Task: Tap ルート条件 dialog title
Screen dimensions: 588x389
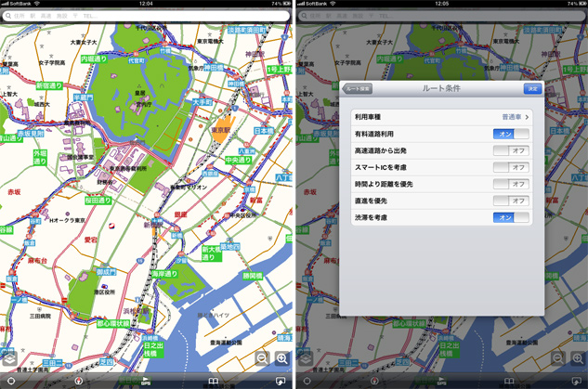Action: (x=441, y=88)
